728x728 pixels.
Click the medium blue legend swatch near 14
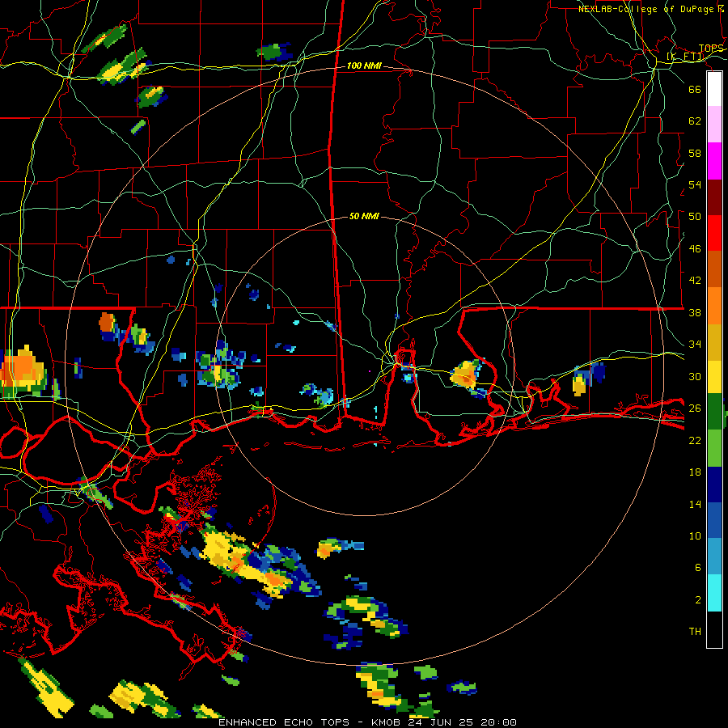click(x=714, y=519)
